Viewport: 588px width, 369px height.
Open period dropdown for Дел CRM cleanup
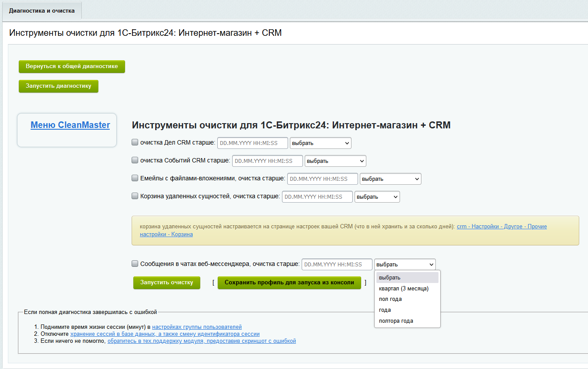click(x=320, y=143)
